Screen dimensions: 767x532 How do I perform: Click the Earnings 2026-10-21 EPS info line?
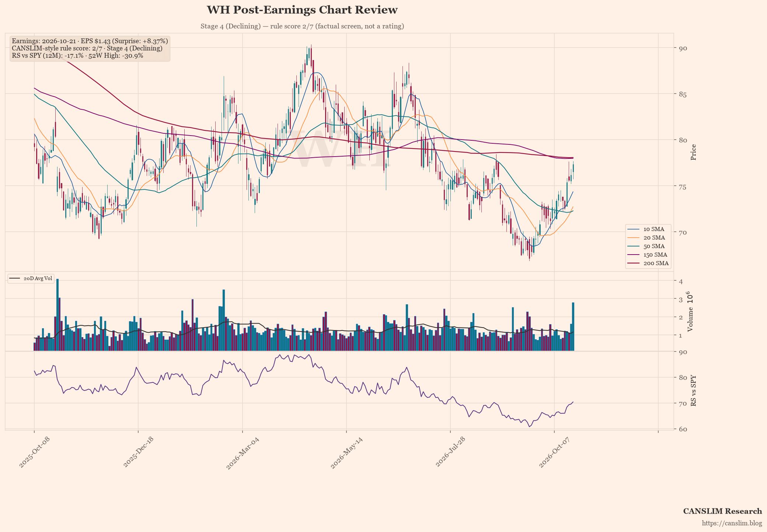90,41
